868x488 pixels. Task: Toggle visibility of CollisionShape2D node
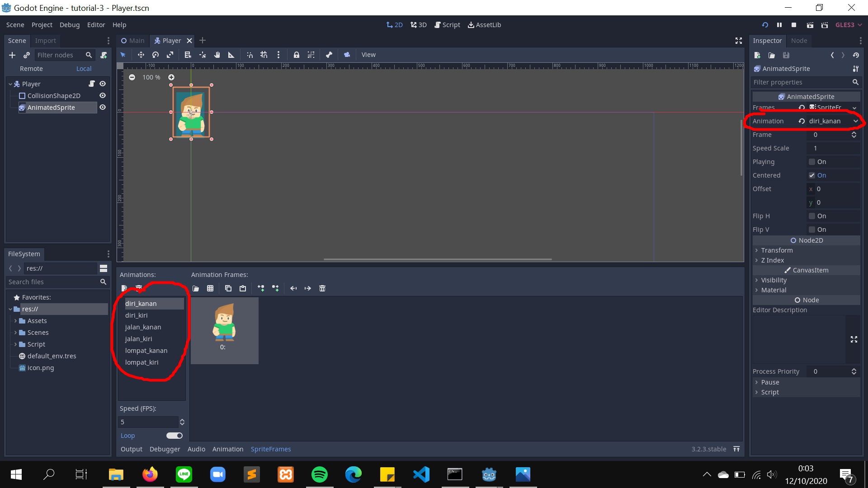[x=103, y=96]
